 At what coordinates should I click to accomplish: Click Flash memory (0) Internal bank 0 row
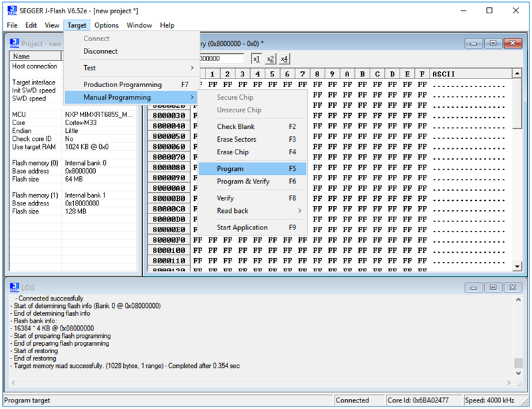pyautogui.click(x=73, y=163)
